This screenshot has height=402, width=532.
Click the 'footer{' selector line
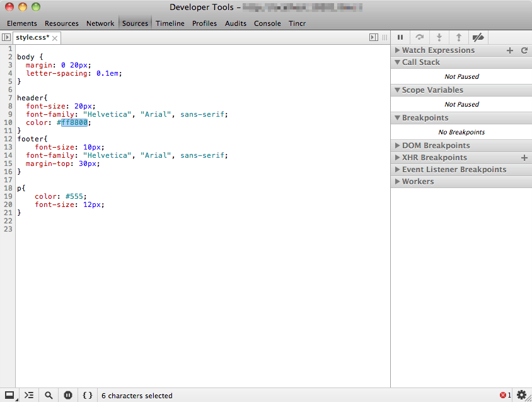coord(32,139)
